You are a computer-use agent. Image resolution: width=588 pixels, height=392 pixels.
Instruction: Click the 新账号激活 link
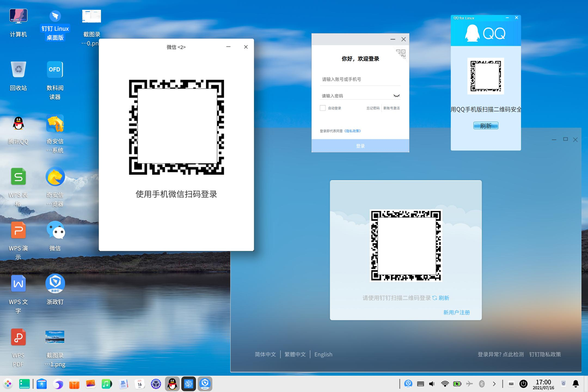(391, 108)
